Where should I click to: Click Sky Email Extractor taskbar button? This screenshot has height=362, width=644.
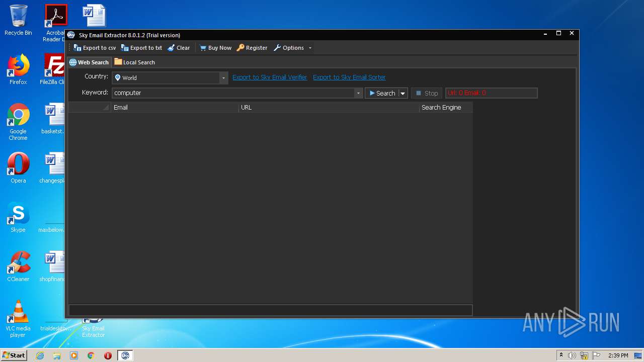pos(125,355)
